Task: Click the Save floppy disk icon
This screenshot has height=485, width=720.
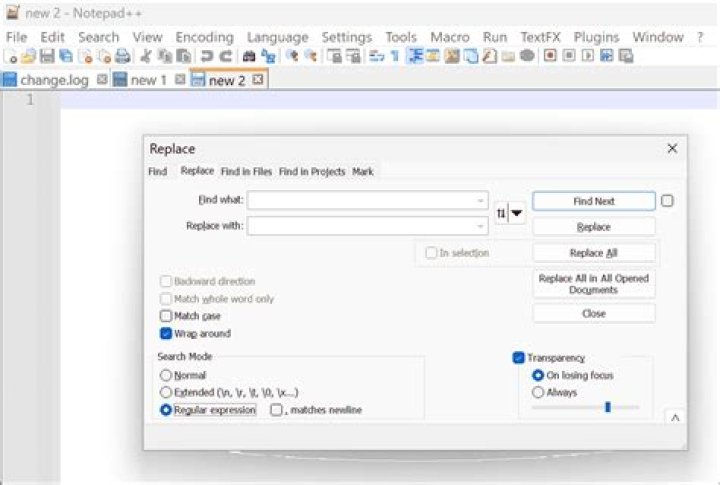Action: click(47, 56)
